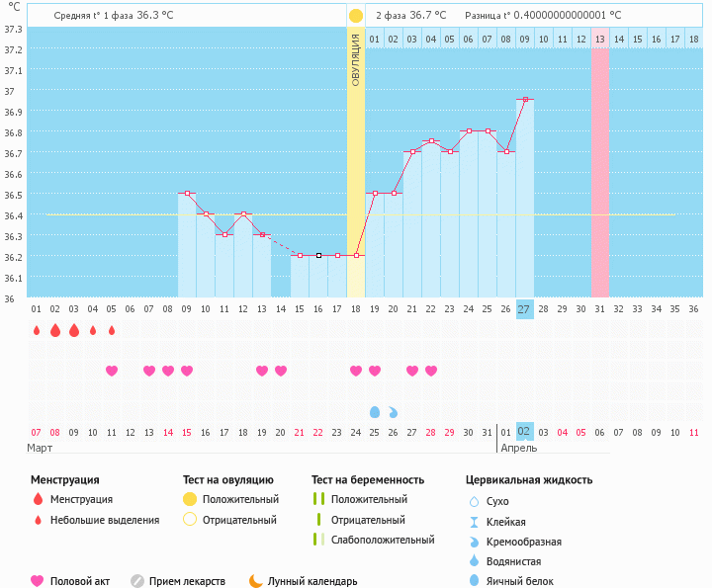Click the temperature point at 36.95 peak
This screenshot has width=712, height=588.
click(524, 99)
